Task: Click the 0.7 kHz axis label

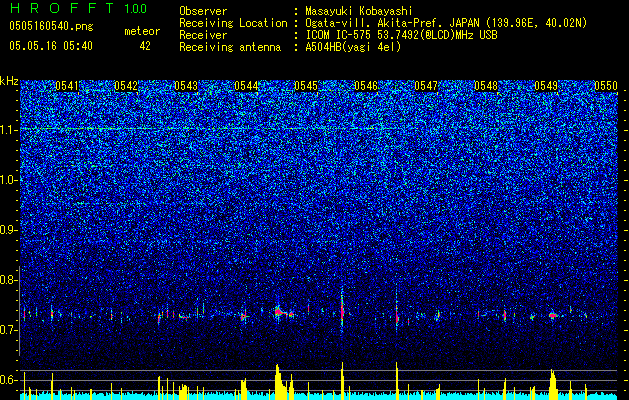Action: [x=9, y=330]
